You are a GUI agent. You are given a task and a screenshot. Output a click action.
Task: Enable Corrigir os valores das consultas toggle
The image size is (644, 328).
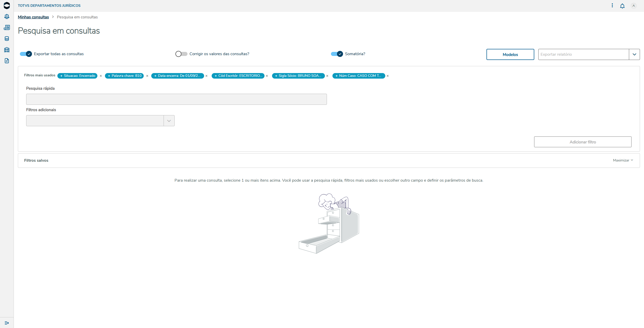pyautogui.click(x=181, y=54)
